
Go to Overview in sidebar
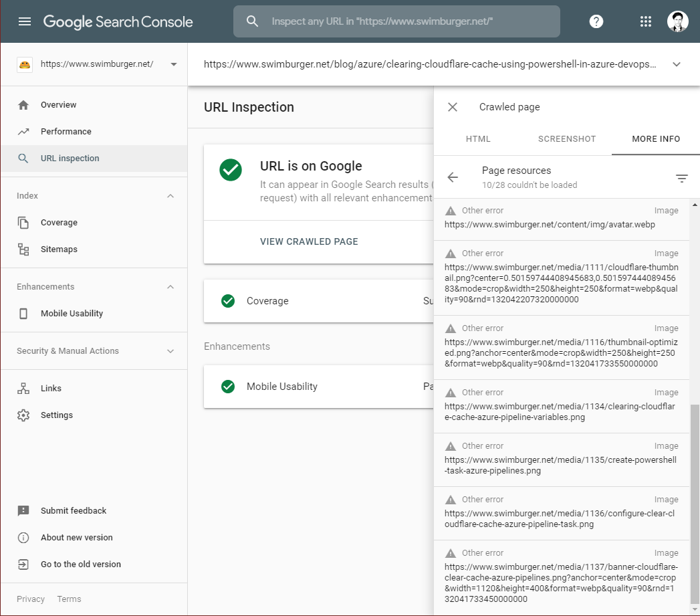pos(94,105)
